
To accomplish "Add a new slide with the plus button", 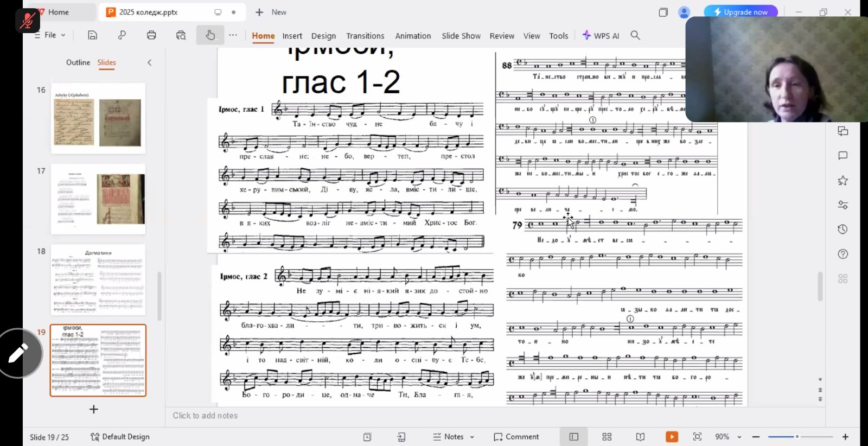I will click(x=94, y=409).
